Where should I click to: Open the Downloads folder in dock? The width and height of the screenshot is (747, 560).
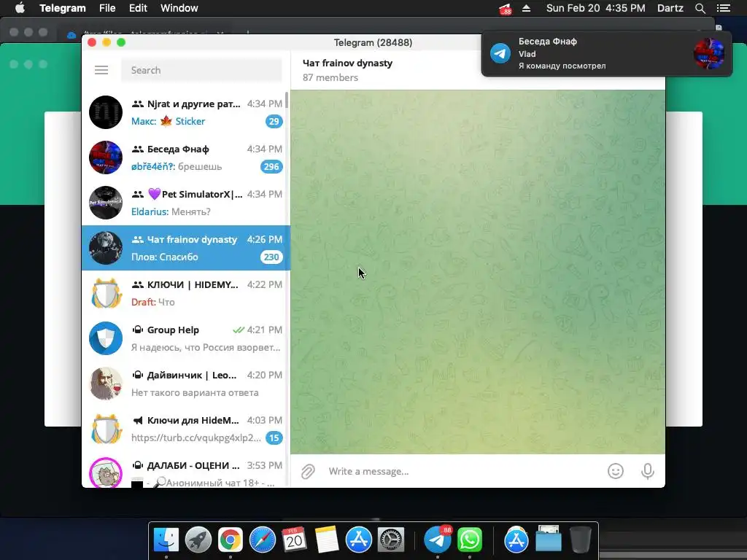point(549,539)
